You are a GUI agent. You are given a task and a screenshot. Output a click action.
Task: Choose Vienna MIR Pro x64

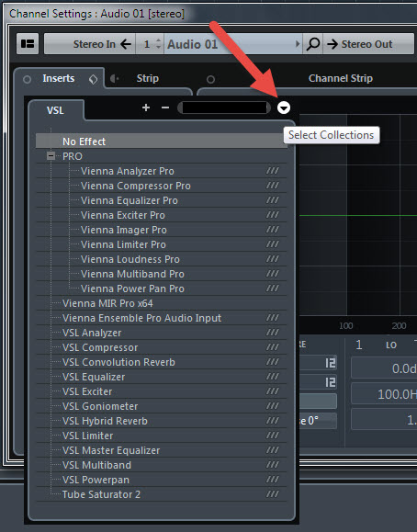(162, 303)
